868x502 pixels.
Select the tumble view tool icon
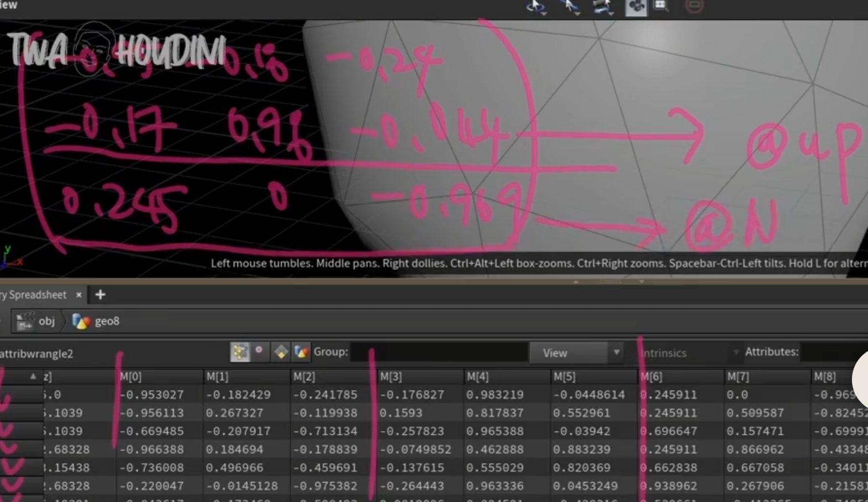click(x=534, y=6)
